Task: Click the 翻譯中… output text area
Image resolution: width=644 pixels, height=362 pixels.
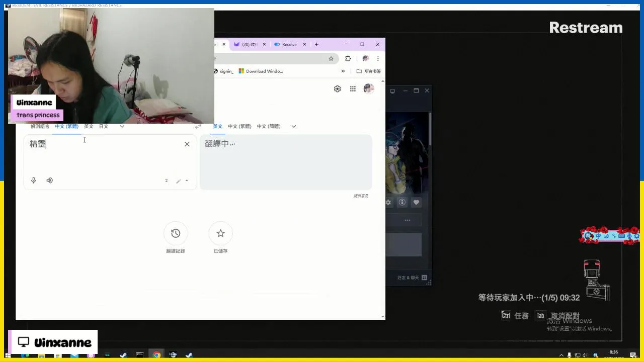Action: tap(286, 162)
